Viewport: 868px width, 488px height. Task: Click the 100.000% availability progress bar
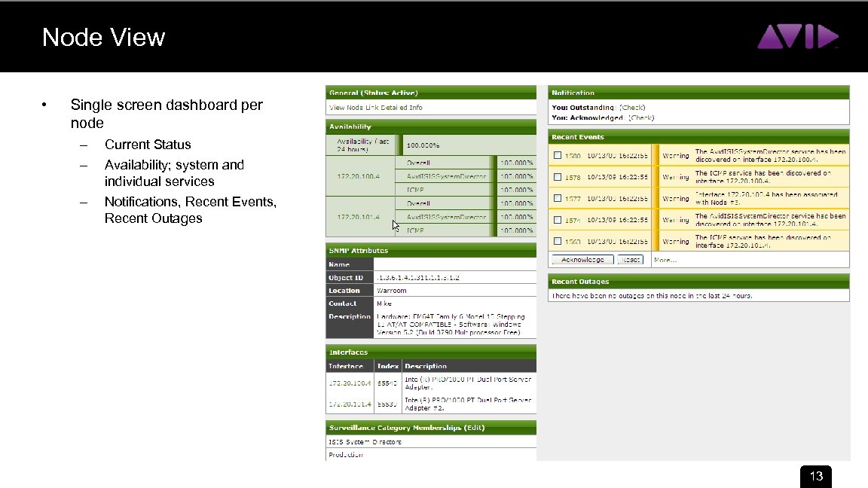(422, 145)
